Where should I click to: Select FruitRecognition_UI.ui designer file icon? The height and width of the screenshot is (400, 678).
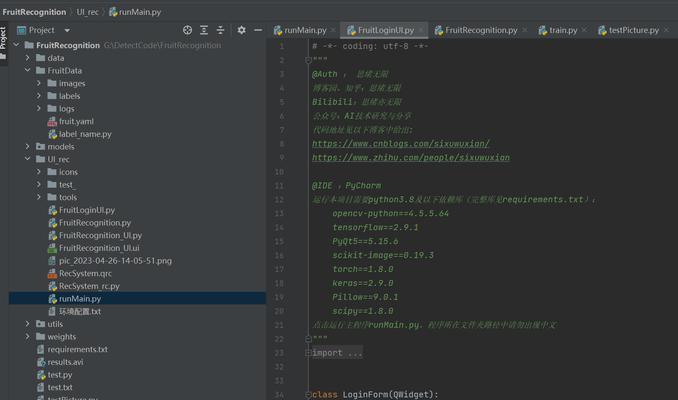(52, 248)
